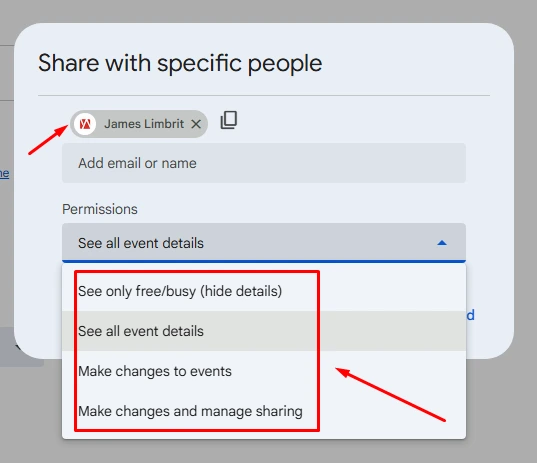This screenshot has height=463, width=537.
Task: Remove James Limbrit chip with X
Action: tap(196, 124)
